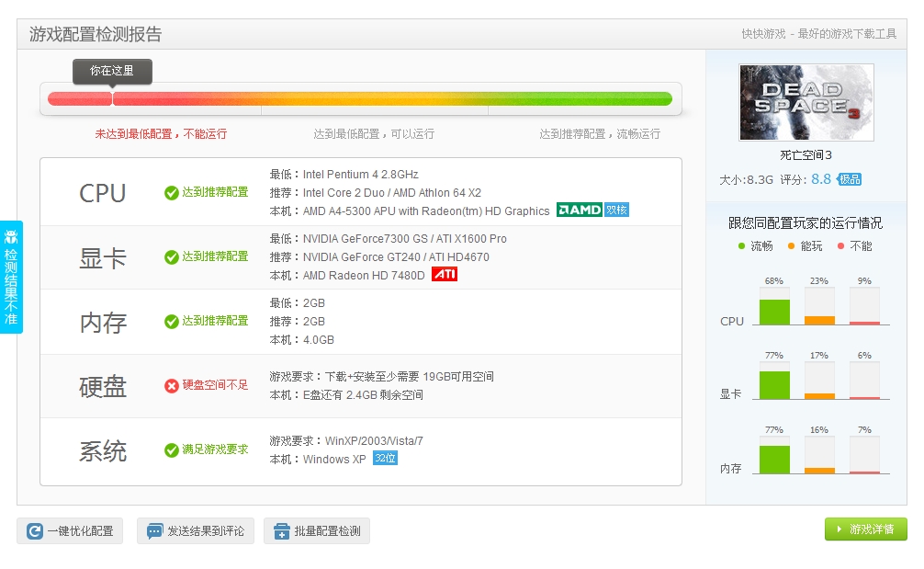Click the 满足游戏要求 status text

pyautogui.click(x=215, y=450)
